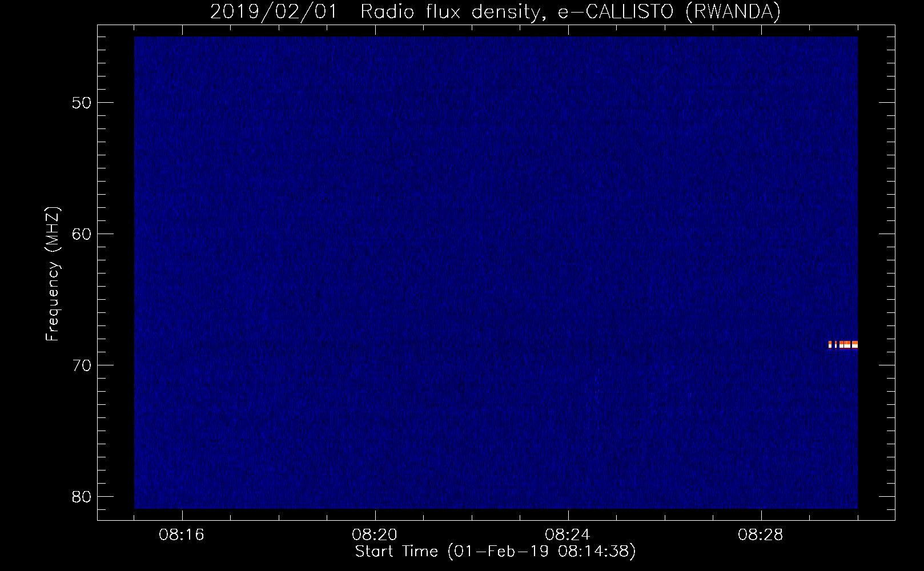Click the 08:16 time tick label
The image size is (924, 571).
point(182,535)
